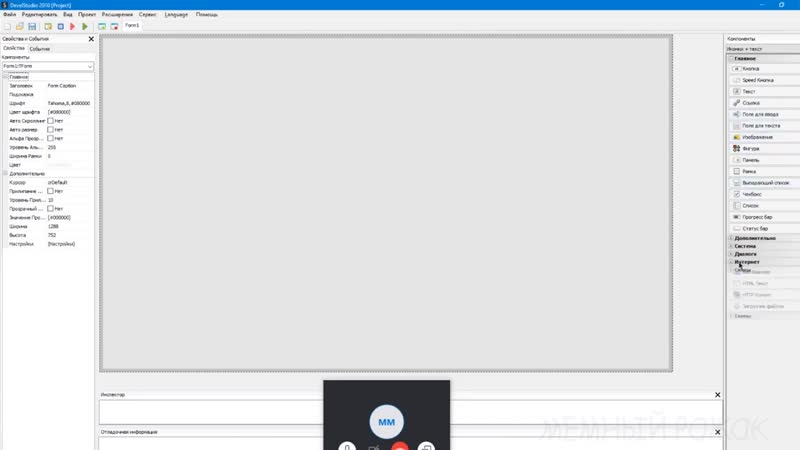The width and height of the screenshot is (800, 450).
Task: Toggle the Авто Скроллинг checkbox
Action: 51,121
